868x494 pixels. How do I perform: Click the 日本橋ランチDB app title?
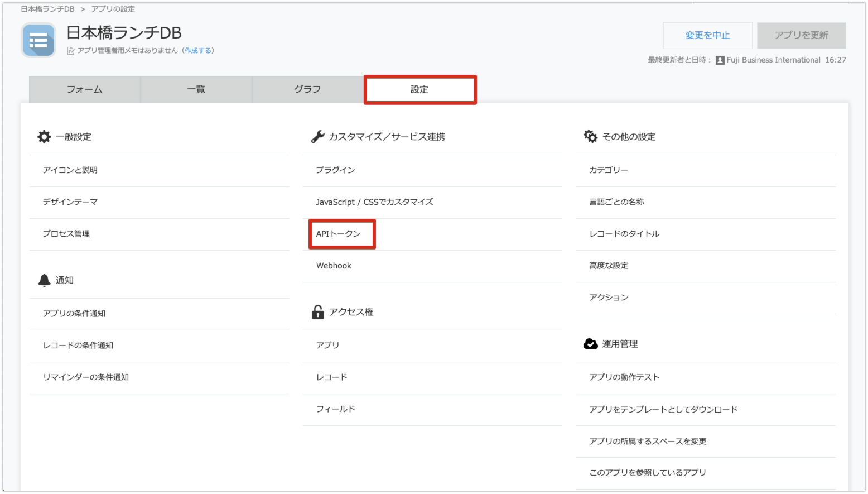[x=124, y=33]
